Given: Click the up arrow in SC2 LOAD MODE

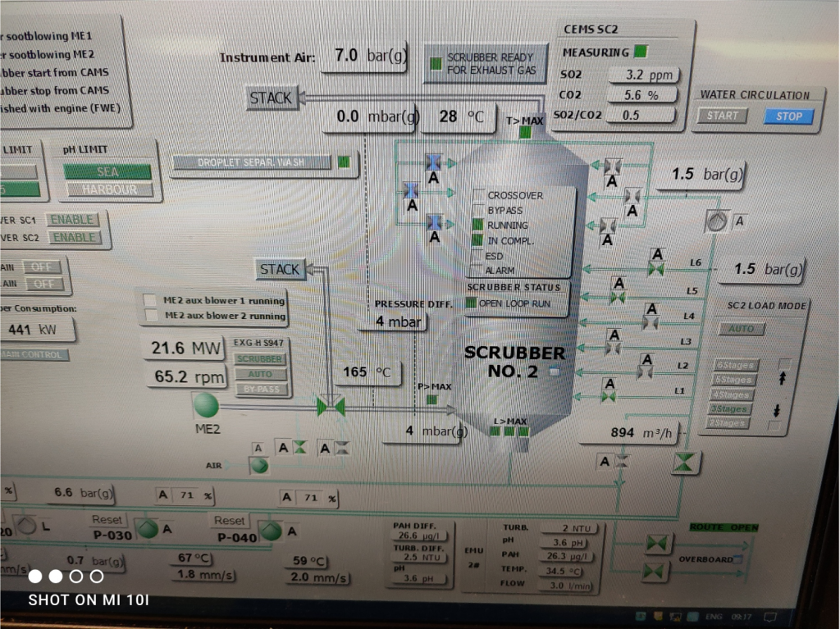Looking at the screenshot, I should [782, 378].
